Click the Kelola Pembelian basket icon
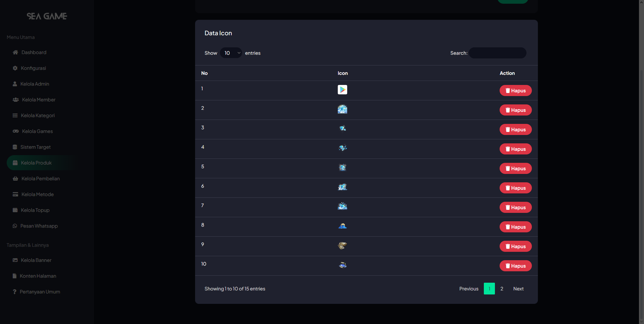Screen dimensions: 644x324 [x=15, y=179]
